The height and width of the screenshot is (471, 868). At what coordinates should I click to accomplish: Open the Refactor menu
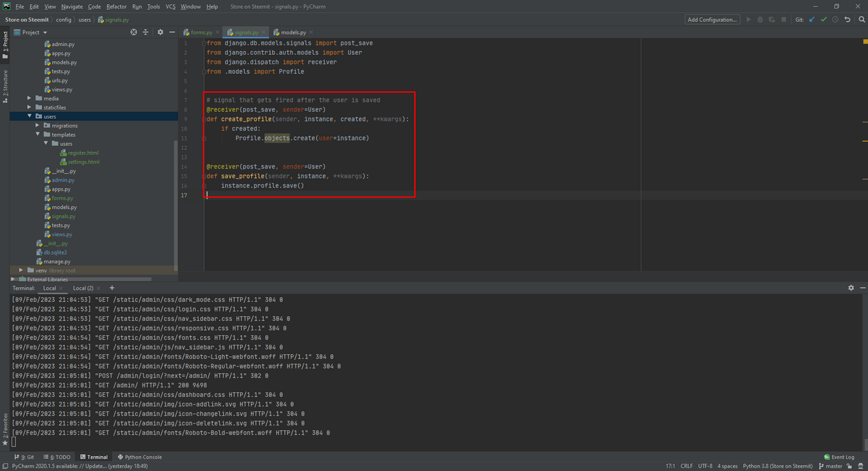point(116,6)
